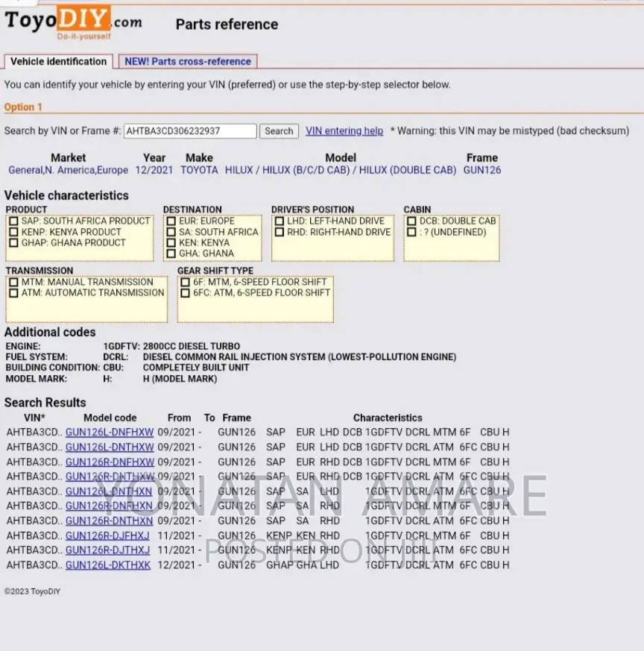Click the VIN or Frame number field
This screenshot has height=651, width=644.
(190, 131)
